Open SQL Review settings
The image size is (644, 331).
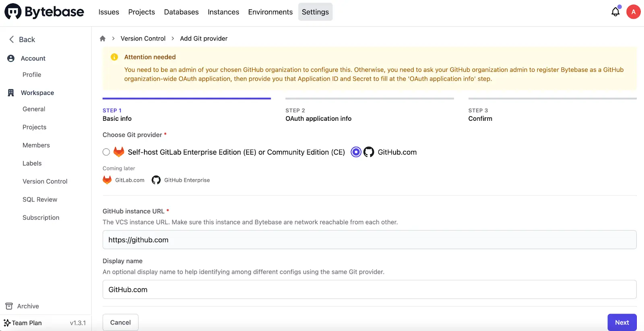40,199
